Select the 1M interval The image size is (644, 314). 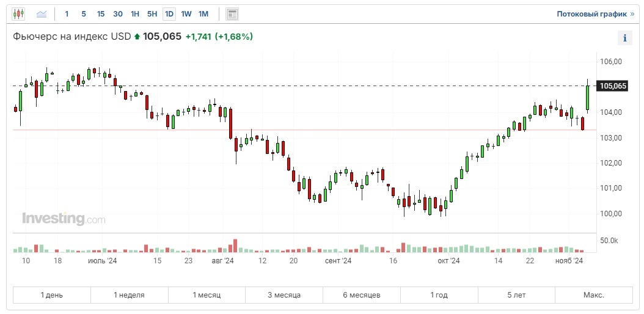coord(203,14)
